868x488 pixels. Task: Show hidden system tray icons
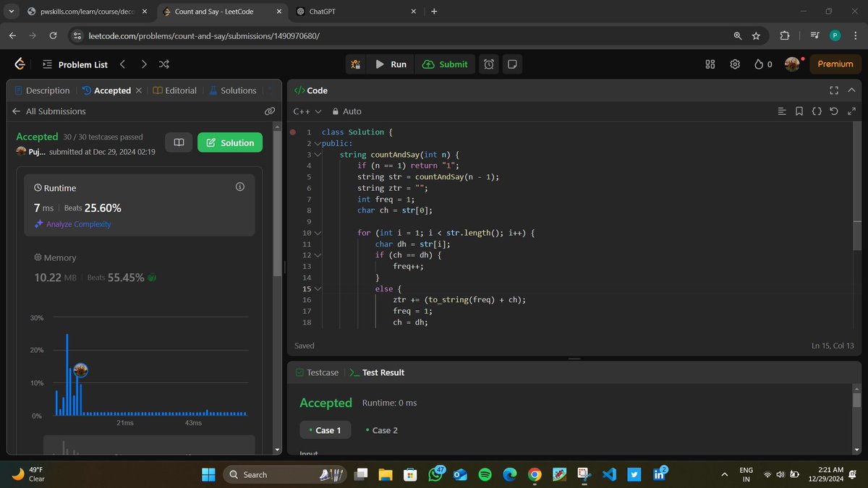tap(724, 474)
